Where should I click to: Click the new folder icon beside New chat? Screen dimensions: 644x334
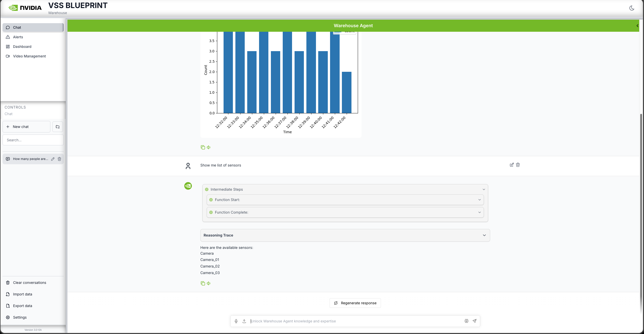[58, 127]
